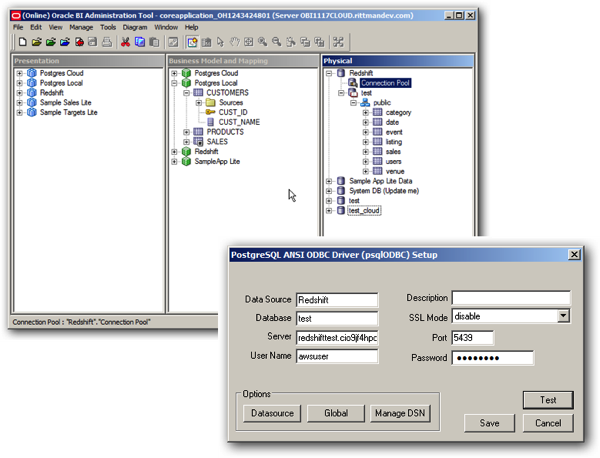This screenshot has height=458, width=600.
Task: Select the Connection Pool tree item
Action: [x=385, y=83]
